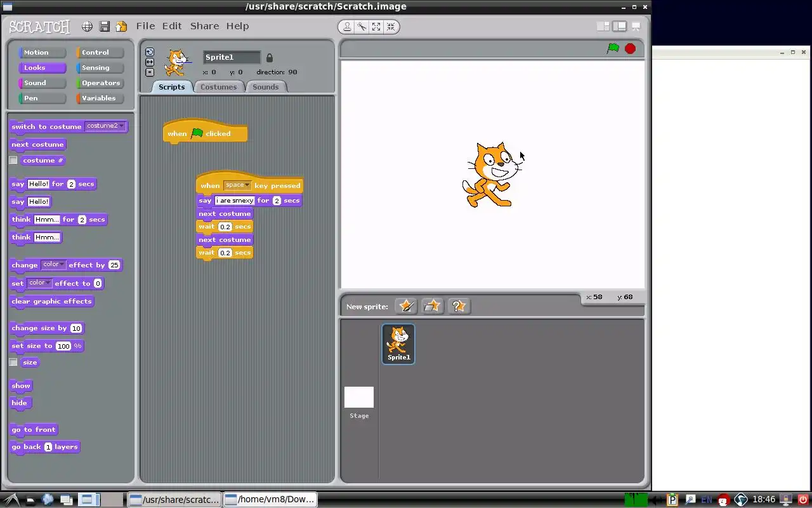812x508 pixels.
Task: Click the share project icon in toolbar
Action: pyautogui.click(x=121, y=27)
